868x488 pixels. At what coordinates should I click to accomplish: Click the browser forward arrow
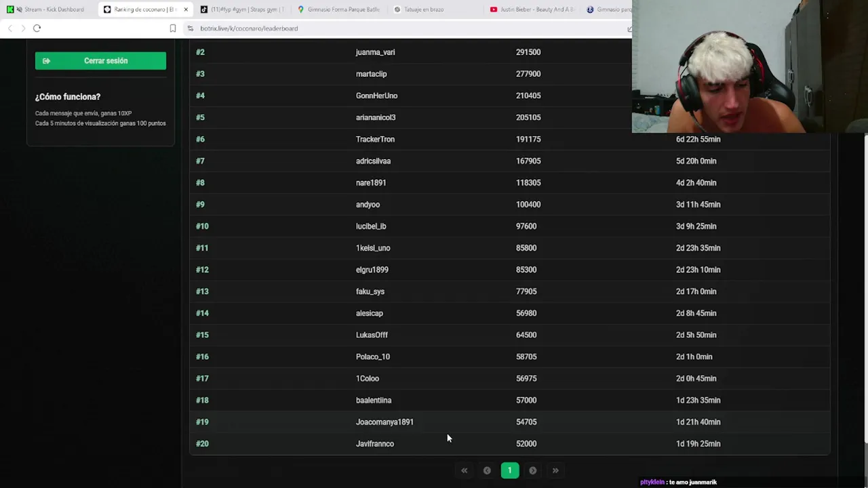[23, 28]
